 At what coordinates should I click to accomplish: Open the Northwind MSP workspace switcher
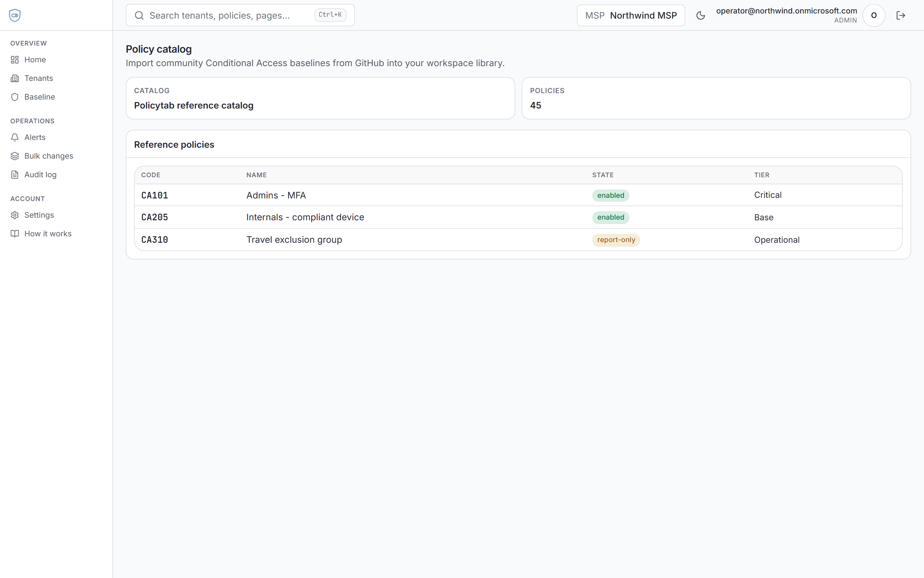[x=631, y=15]
